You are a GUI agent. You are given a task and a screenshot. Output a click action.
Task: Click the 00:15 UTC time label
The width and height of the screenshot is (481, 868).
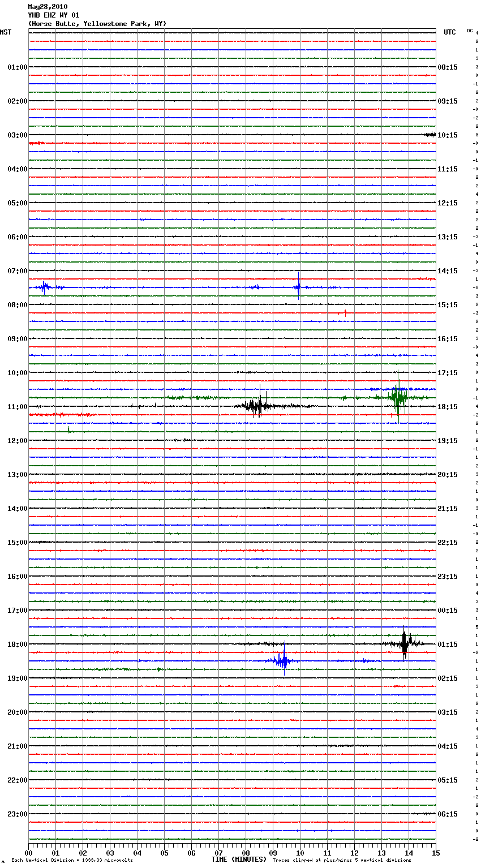448,611
